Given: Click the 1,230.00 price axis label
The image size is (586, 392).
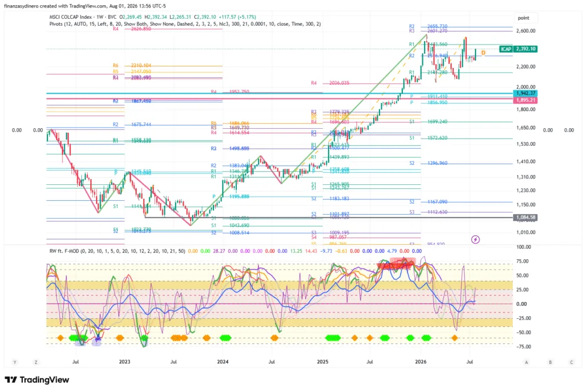Looking at the screenshot, I should pos(525,190).
